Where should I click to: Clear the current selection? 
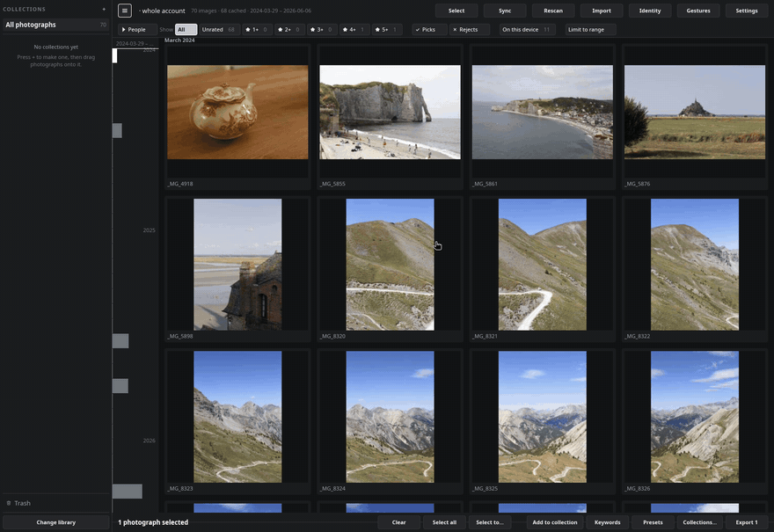point(398,522)
